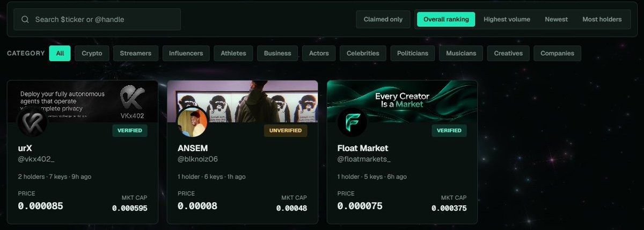Screen dimensions: 644x230
Task: Click the text '1 holder · 5 keys · 6h ago'
Action: coord(372,176)
